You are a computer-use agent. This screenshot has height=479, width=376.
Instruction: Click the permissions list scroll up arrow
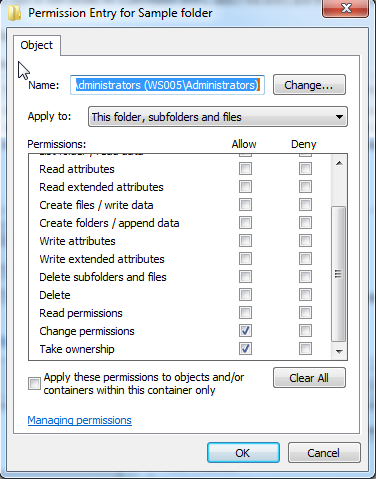[339, 163]
